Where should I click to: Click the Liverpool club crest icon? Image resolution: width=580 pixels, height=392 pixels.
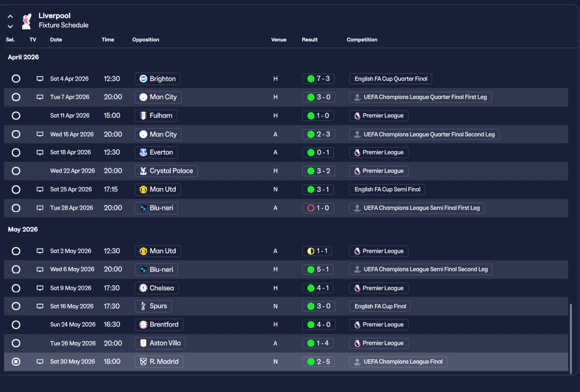click(26, 21)
